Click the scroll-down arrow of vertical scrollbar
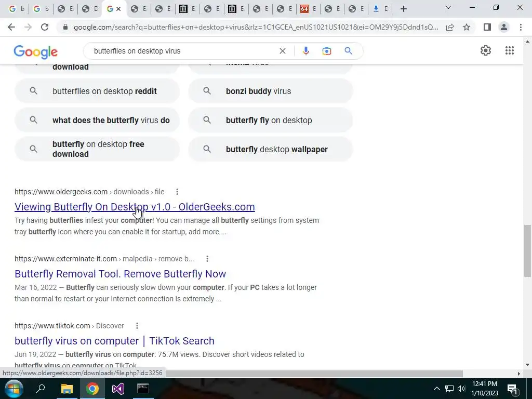The image size is (532, 399). coord(527,365)
